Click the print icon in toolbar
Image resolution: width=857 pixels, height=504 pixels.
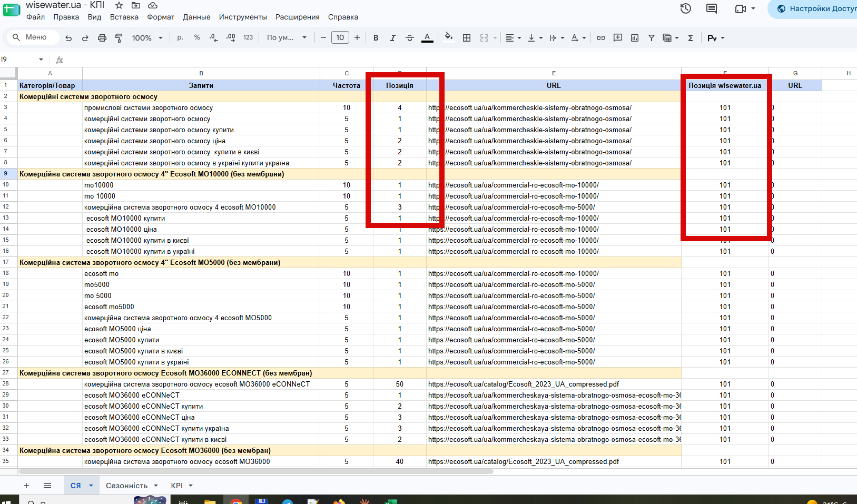[x=102, y=38]
